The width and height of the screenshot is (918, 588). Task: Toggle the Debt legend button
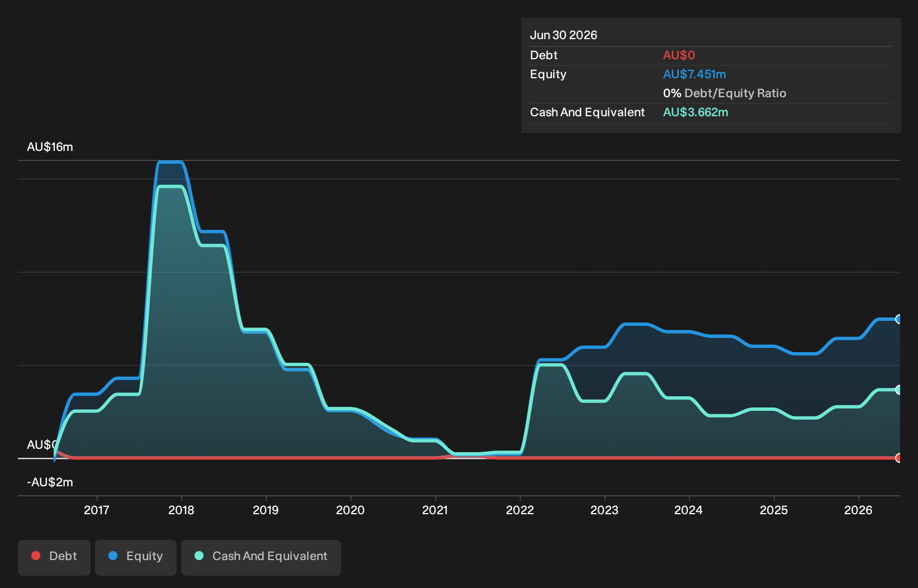54,557
